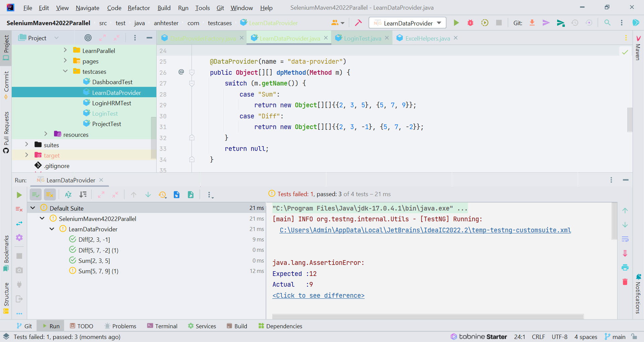Screen dimensions: 644x342
Task: Click Rerun Failed Tests icon
Action: [x=19, y=209]
